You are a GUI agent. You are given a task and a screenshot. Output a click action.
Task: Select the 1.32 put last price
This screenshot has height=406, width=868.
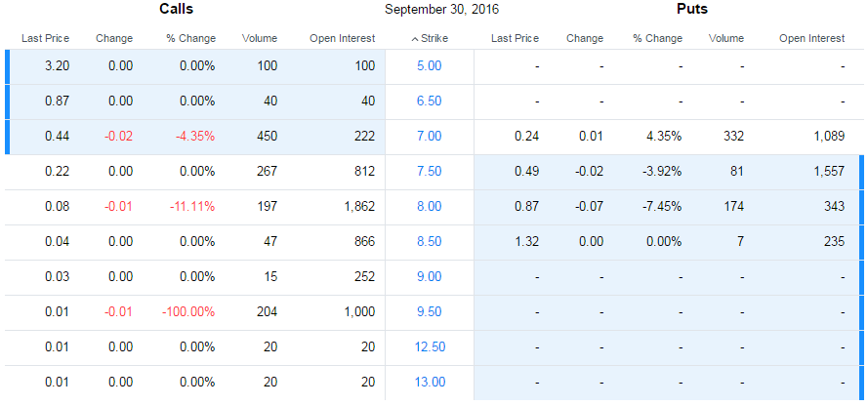[x=526, y=242]
